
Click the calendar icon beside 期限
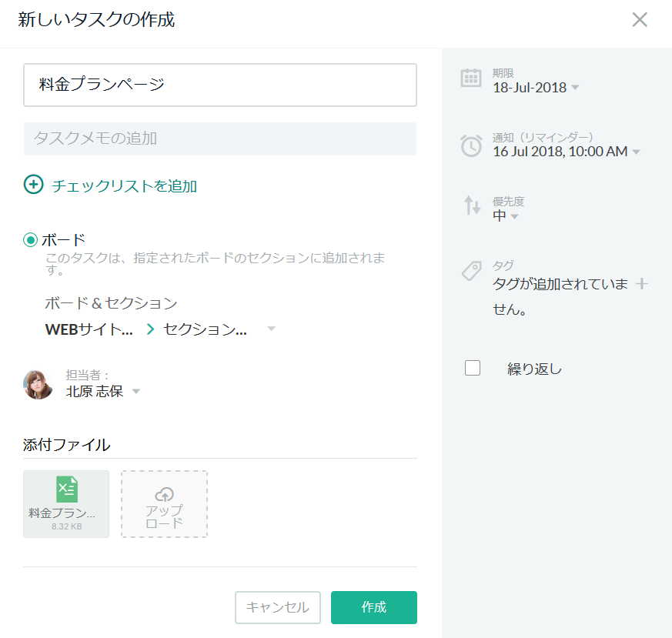(471, 78)
